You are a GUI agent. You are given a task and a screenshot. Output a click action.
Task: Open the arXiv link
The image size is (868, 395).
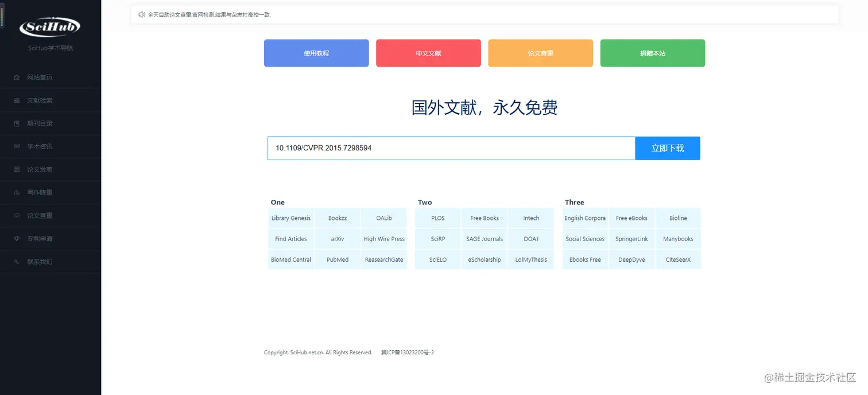pos(338,239)
